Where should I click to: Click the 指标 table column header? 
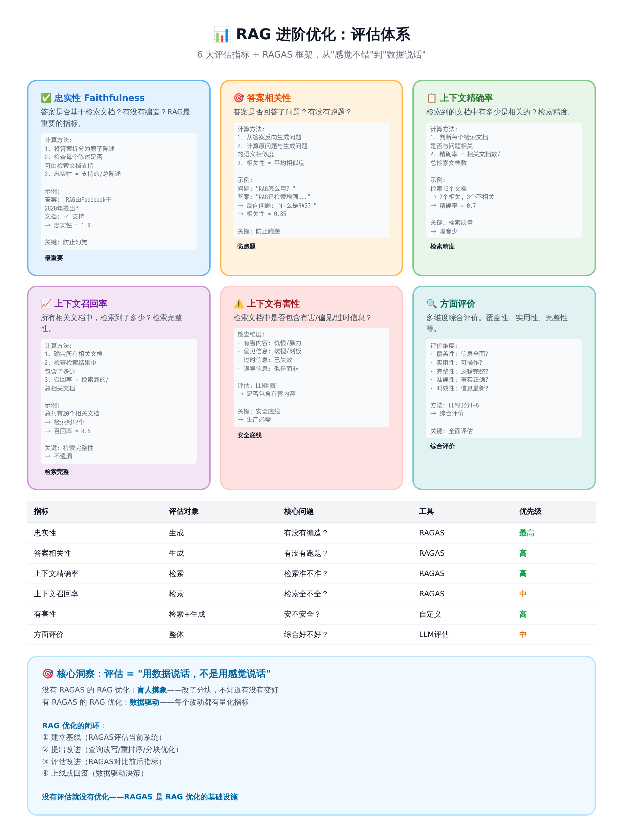(41, 511)
